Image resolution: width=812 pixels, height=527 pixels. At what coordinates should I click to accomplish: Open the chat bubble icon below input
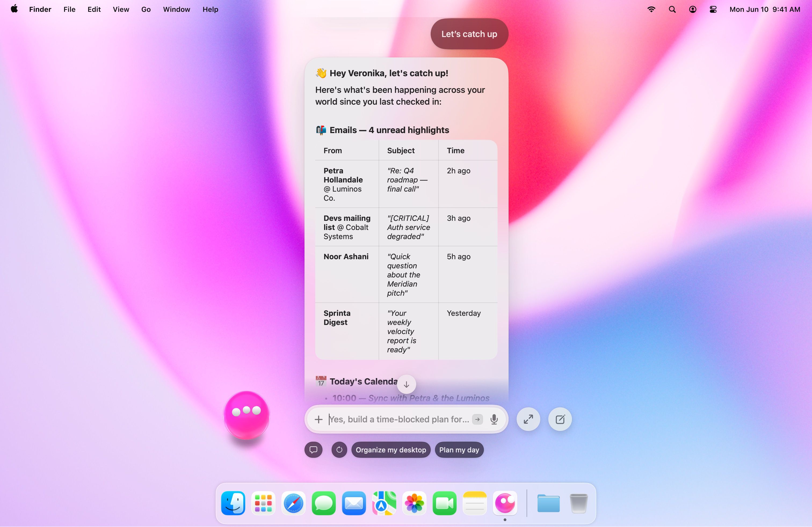[313, 450]
